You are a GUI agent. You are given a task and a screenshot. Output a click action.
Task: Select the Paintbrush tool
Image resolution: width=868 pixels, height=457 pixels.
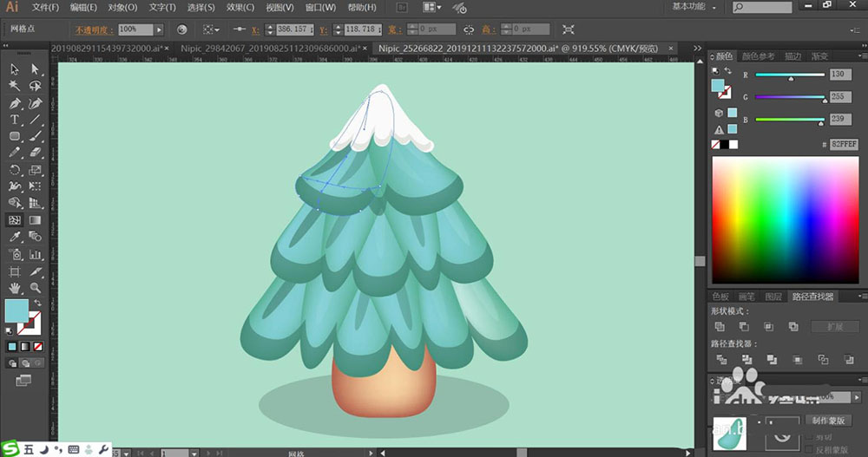35,136
